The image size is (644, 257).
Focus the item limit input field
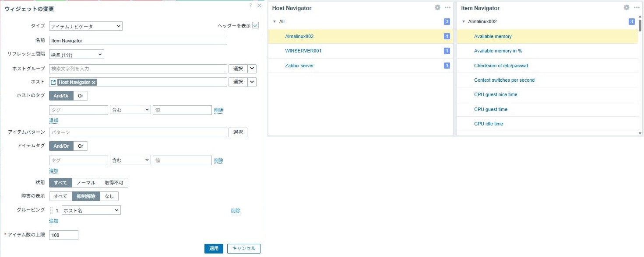coord(63,235)
